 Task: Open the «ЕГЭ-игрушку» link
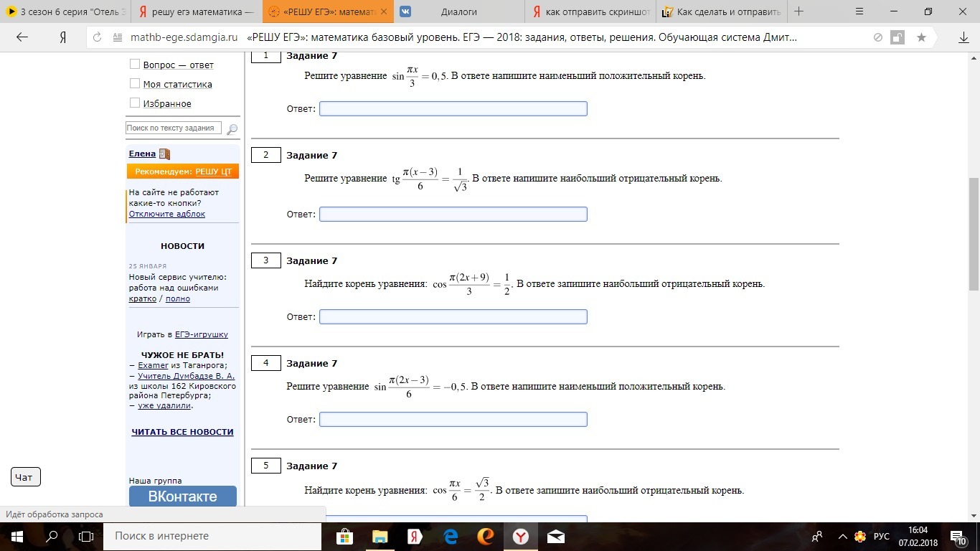[x=202, y=334]
